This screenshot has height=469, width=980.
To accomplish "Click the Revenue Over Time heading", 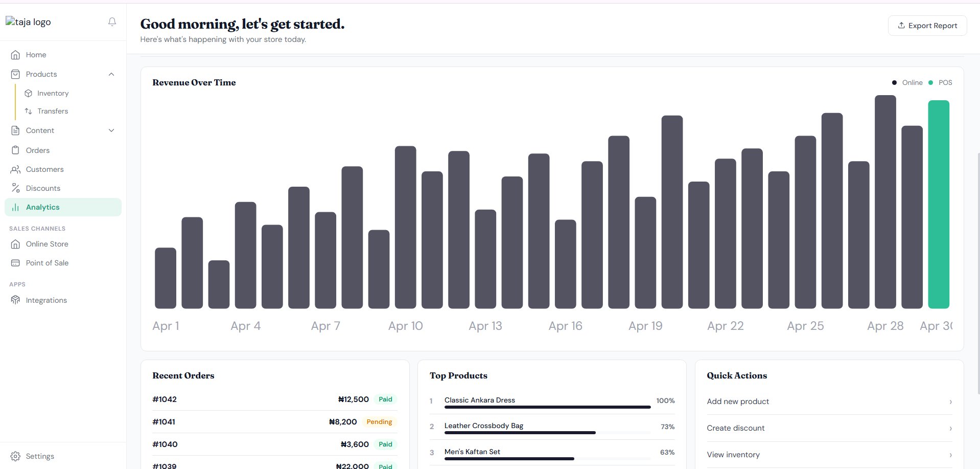I will coord(194,82).
